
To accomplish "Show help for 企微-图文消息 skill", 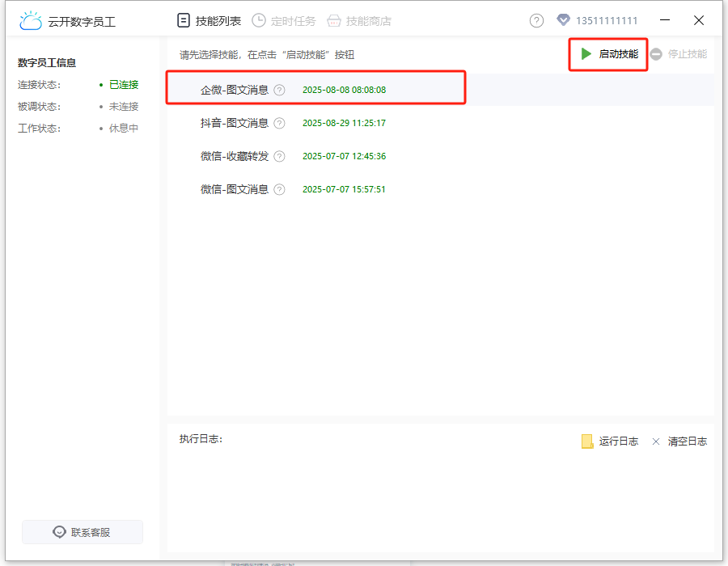I will pos(279,90).
